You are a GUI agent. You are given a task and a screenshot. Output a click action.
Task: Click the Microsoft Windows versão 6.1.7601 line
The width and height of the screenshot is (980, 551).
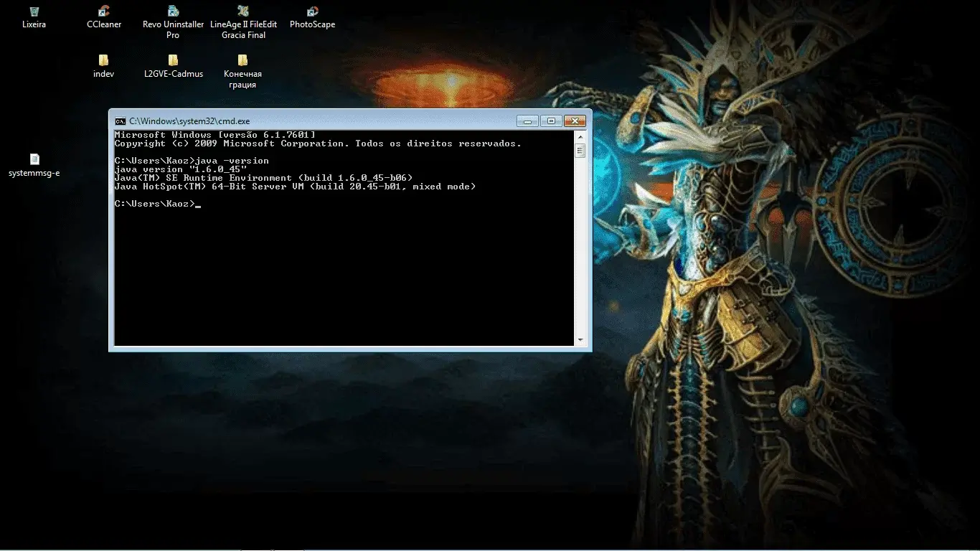[x=215, y=135]
